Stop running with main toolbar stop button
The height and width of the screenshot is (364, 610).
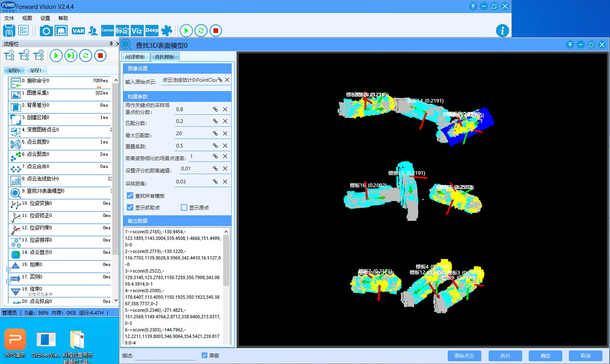(x=216, y=30)
